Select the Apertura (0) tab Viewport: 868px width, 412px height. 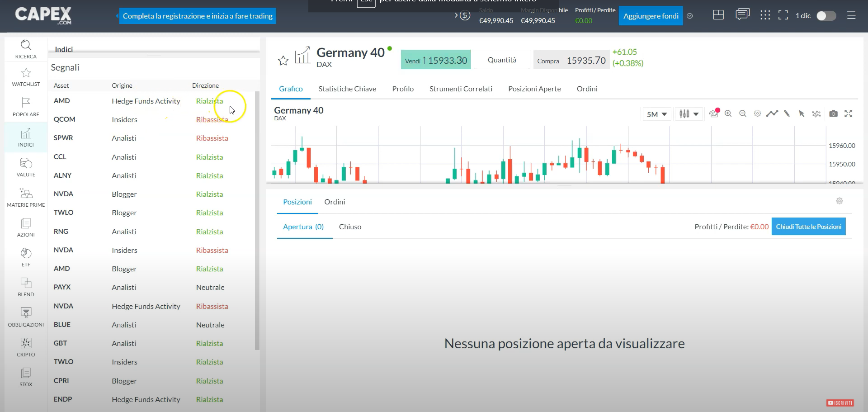point(303,227)
